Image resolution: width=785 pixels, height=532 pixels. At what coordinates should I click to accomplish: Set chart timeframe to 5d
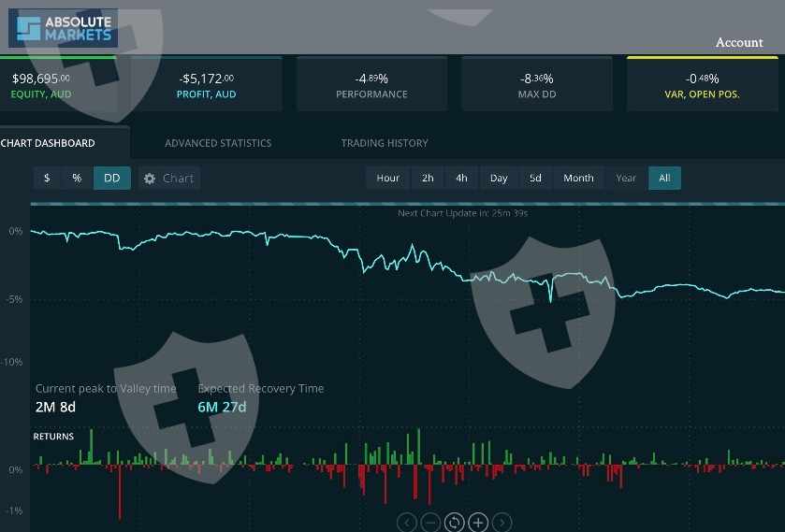click(535, 179)
